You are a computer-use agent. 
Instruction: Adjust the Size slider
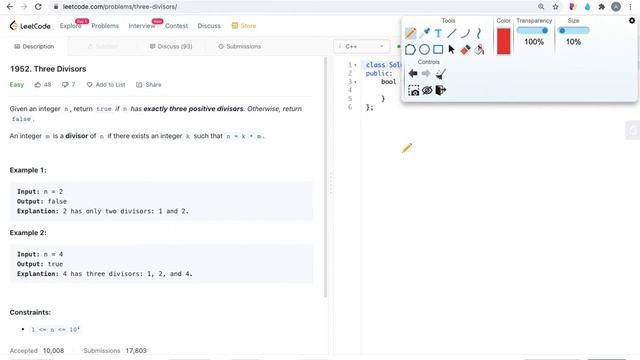point(573,31)
